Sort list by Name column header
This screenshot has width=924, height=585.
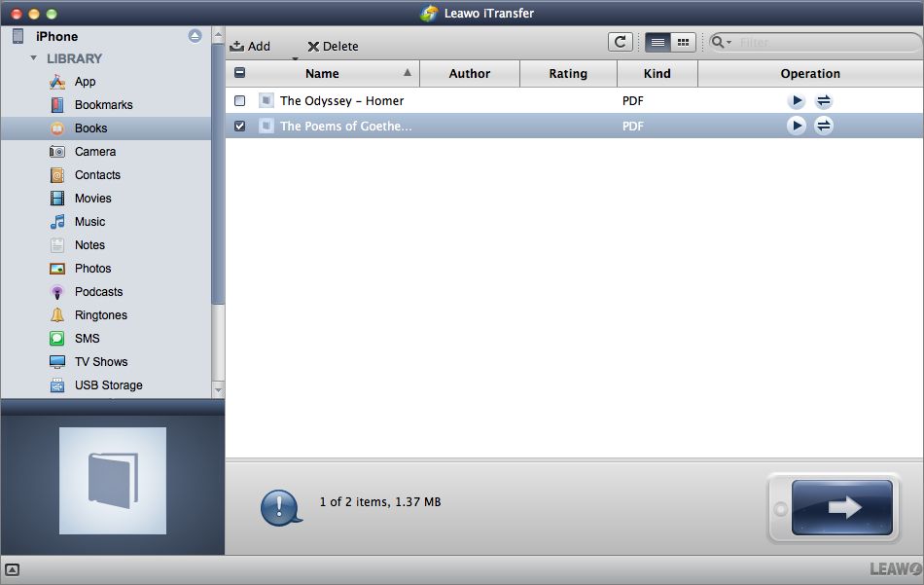pos(322,73)
